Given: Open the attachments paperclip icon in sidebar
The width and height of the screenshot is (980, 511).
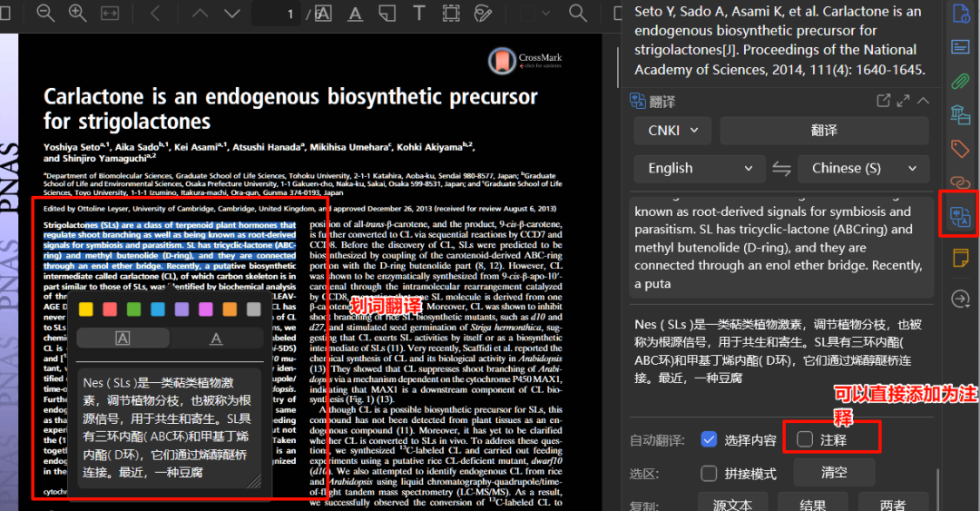Looking at the screenshot, I should coord(961,81).
